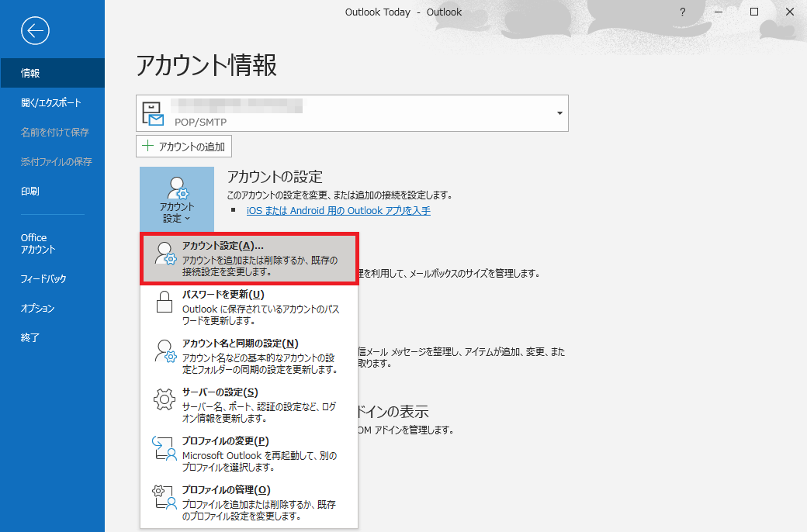This screenshot has height=532, width=807.
Task: Click the profile-gear icon for プロファイルの管理
Action: click(x=165, y=497)
